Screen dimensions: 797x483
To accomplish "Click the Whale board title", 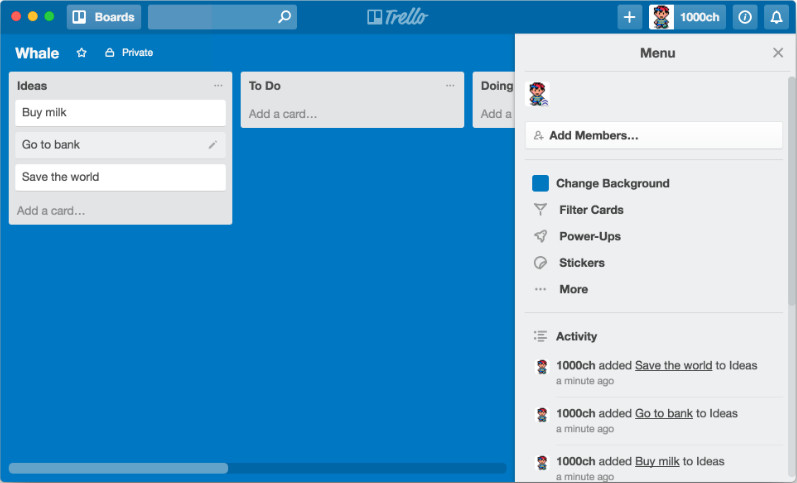I will [x=37, y=53].
